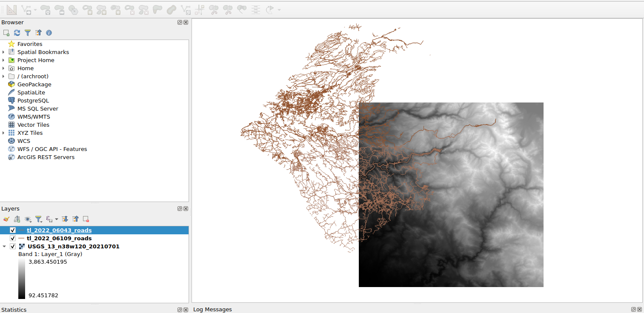
Task: Select the GeoPackage entry in Browser
Action: tap(34, 84)
